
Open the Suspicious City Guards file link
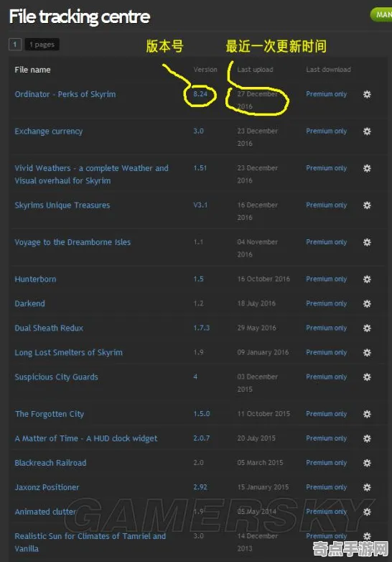point(56,377)
